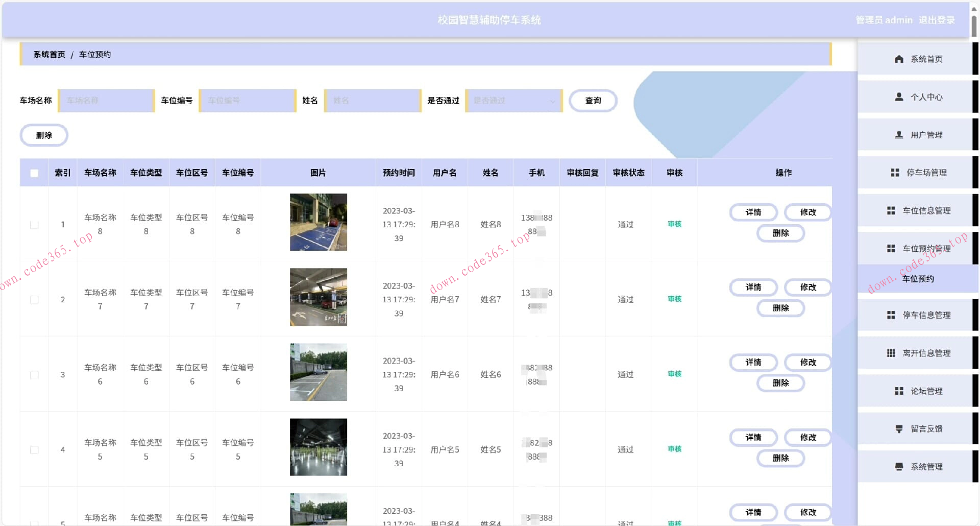Click the 系统管理 monitor icon
This screenshot has height=526, width=980.
click(899, 466)
